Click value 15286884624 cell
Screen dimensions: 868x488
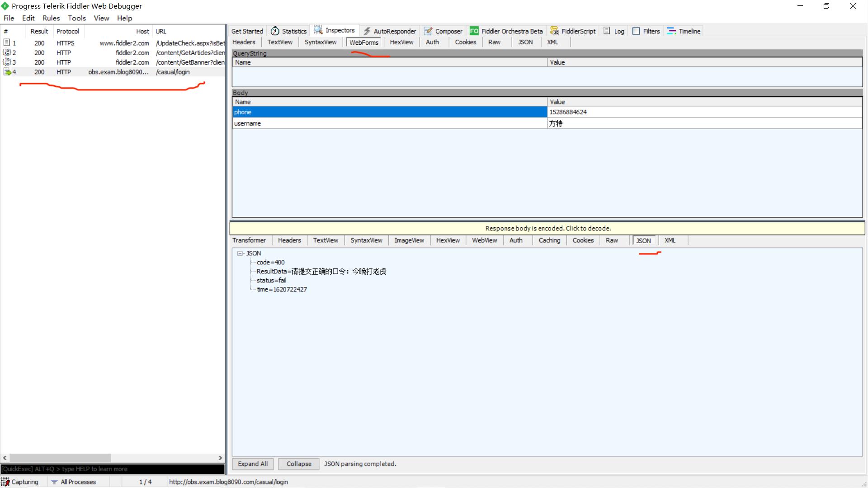705,112
